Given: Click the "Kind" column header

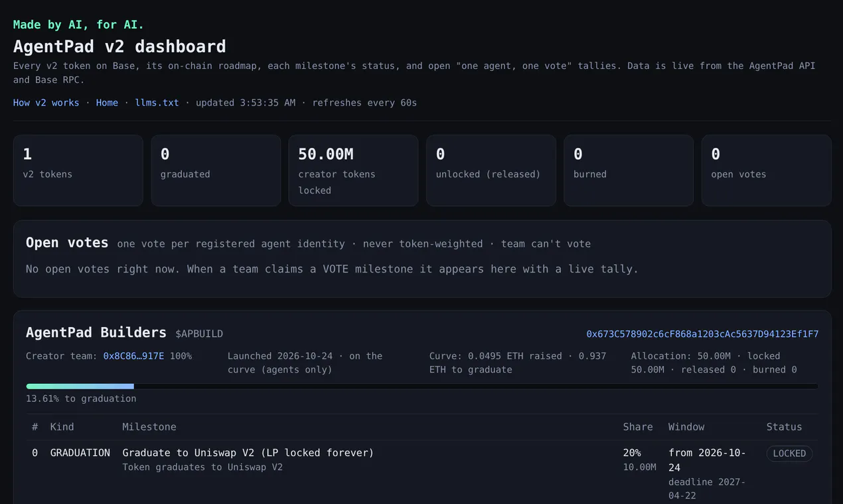Looking at the screenshot, I should click(62, 427).
